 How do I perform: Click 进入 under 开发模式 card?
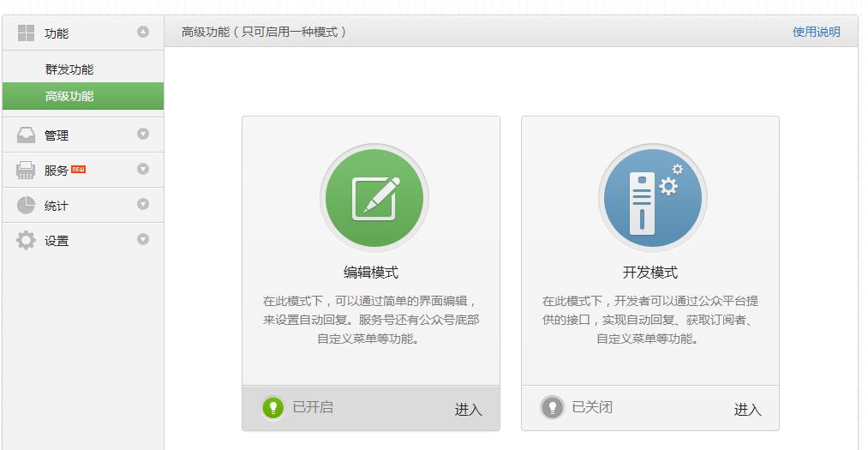tap(748, 409)
